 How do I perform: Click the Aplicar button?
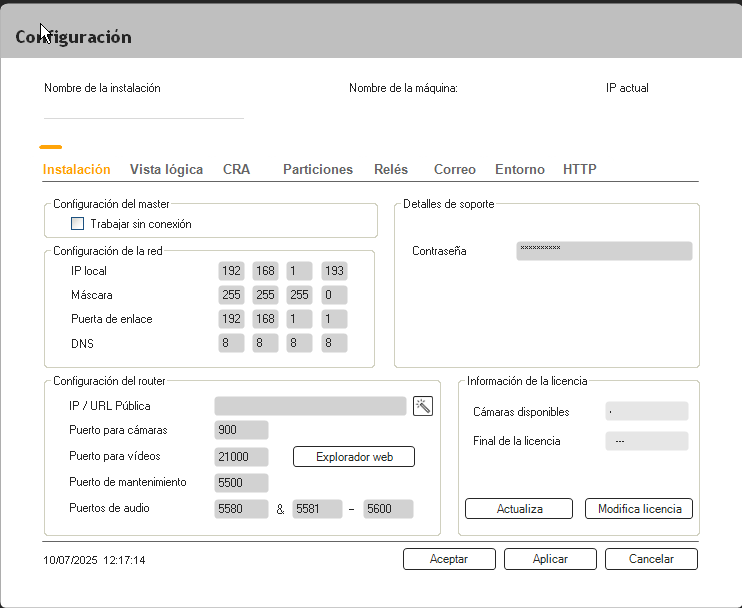pyautogui.click(x=550, y=559)
